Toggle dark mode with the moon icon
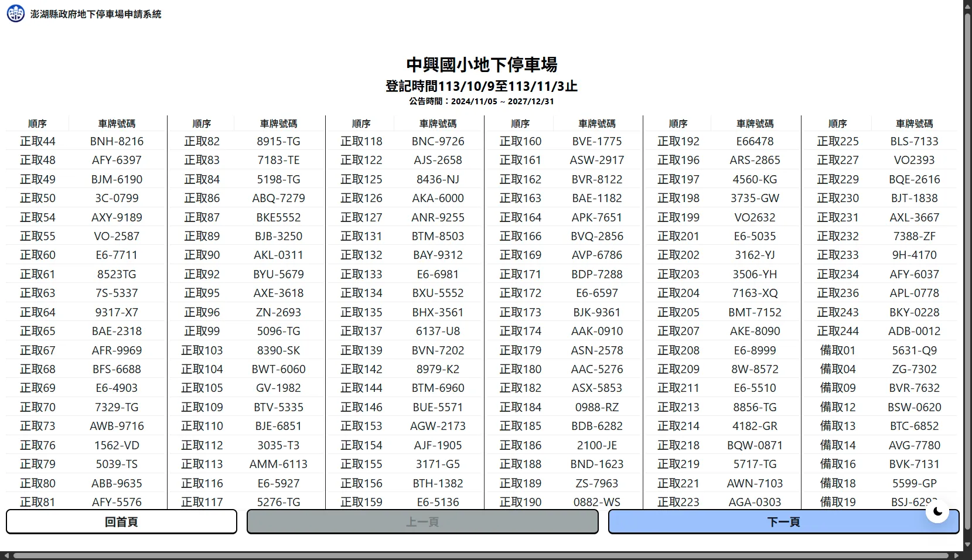The width and height of the screenshot is (972, 560). [x=936, y=511]
